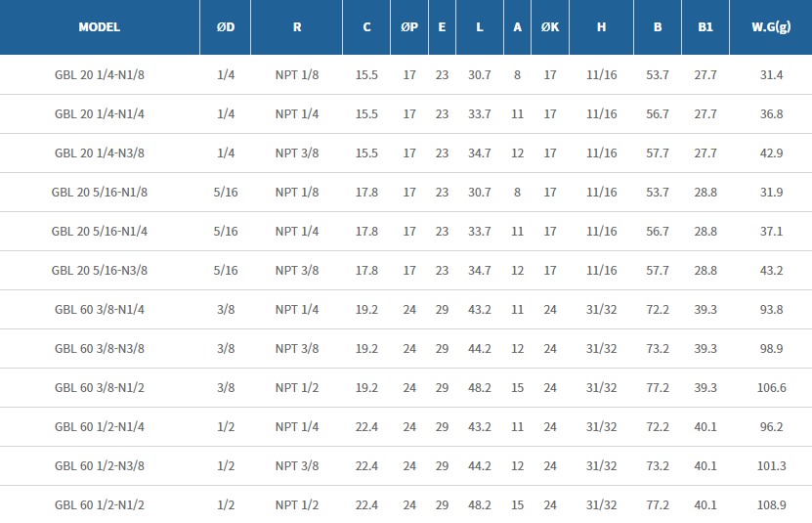Click the R column header
This screenshot has height=523, width=812.
click(297, 27)
